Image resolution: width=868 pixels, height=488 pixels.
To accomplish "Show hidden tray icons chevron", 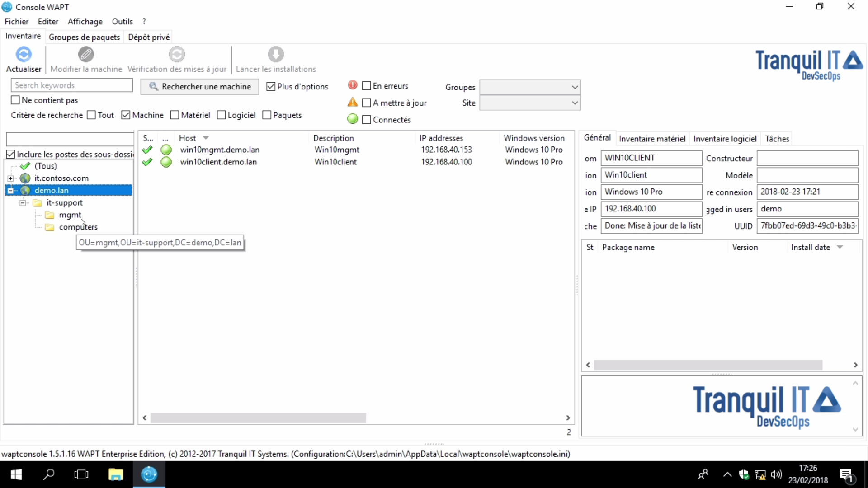I will (727, 474).
